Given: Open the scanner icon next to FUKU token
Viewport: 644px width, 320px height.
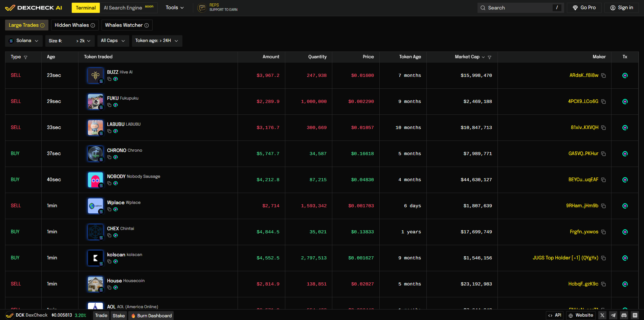Looking at the screenshot, I should pyautogui.click(x=116, y=105).
